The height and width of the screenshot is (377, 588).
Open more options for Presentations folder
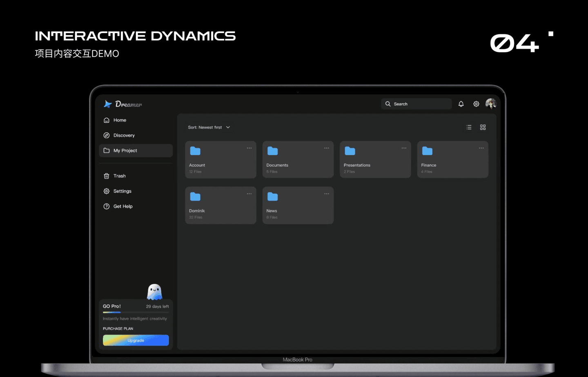coord(404,148)
